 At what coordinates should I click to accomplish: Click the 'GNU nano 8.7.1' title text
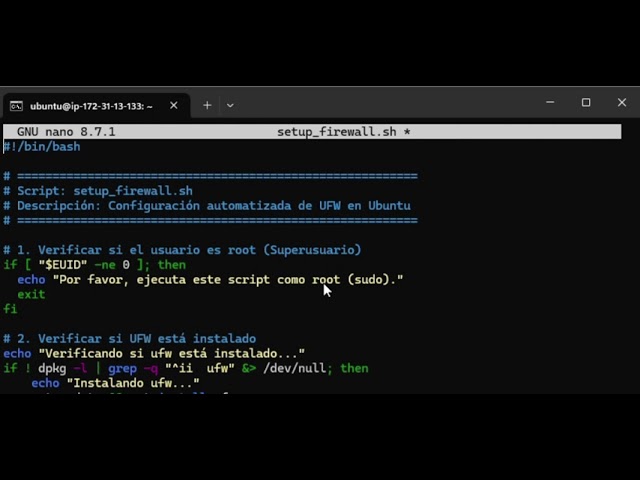tap(66, 132)
